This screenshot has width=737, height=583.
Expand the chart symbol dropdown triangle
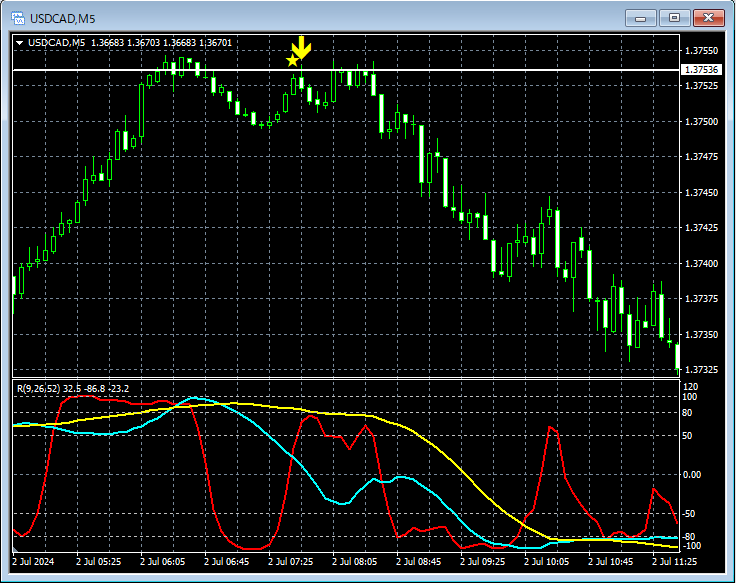[19, 43]
